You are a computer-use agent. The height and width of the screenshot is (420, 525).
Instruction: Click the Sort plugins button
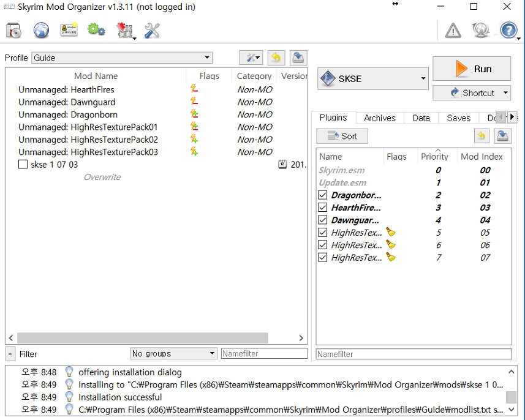[342, 136]
